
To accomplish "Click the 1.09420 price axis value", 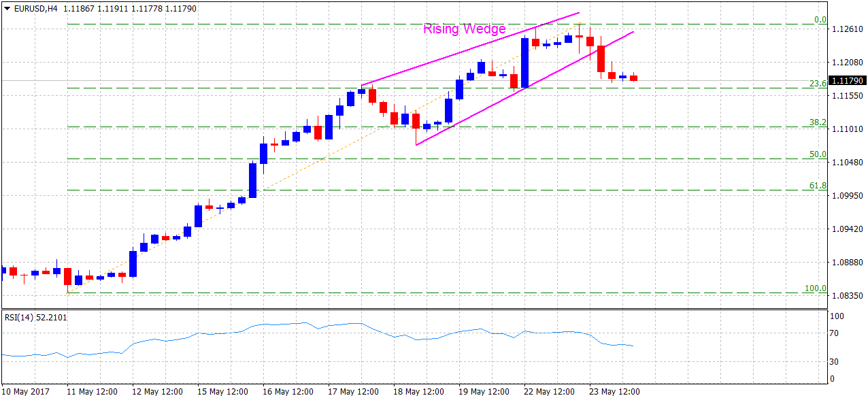I will (848, 229).
